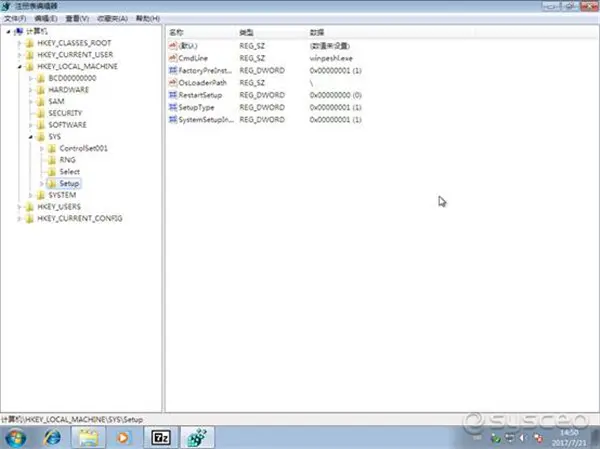Image resolution: width=600 pixels, height=449 pixels.
Task: Open the 收藏夹(A) menu
Action: click(x=112, y=18)
